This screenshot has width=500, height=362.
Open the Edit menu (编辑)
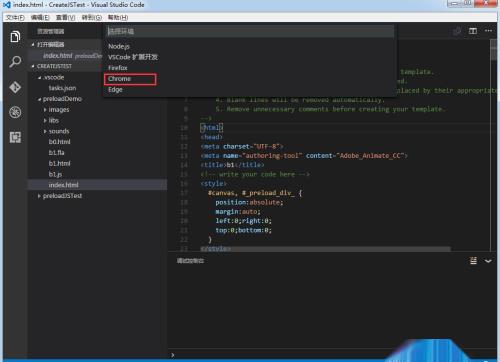pos(40,17)
